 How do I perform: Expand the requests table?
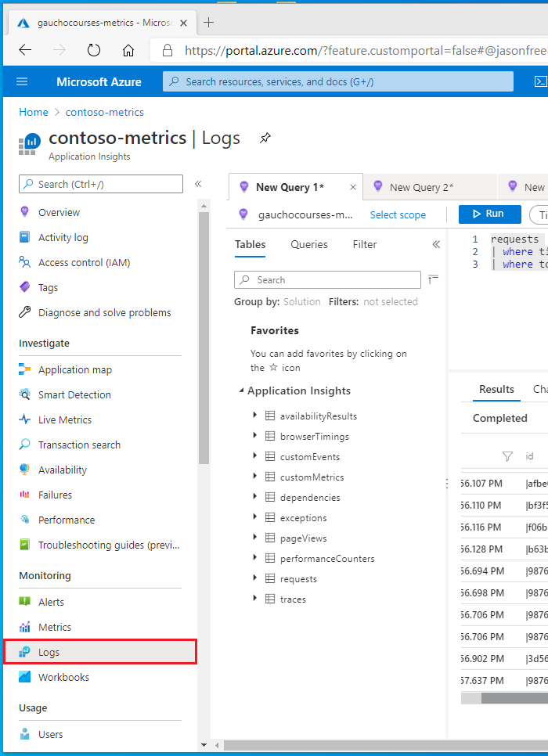coord(254,578)
